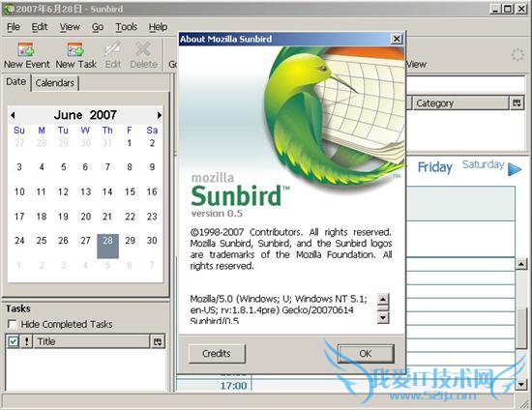Click the Tasks panel heading
Screen dimensions: 532x410
[x=18, y=308]
